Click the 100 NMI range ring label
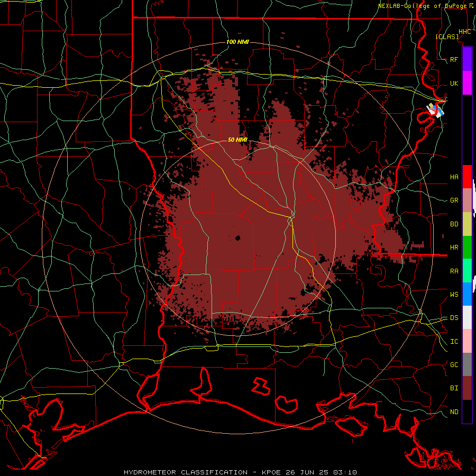476x476 pixels. point(237,42)
